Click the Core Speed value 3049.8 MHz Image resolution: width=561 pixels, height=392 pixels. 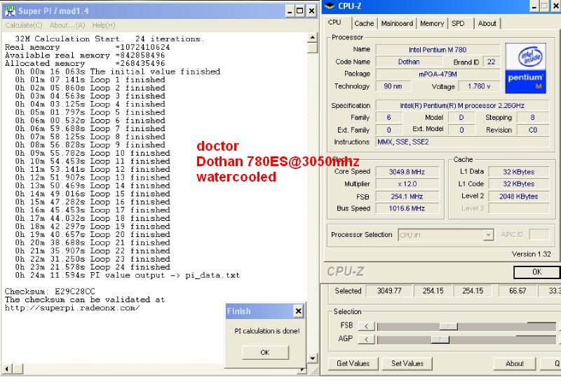tap(407, 172)
